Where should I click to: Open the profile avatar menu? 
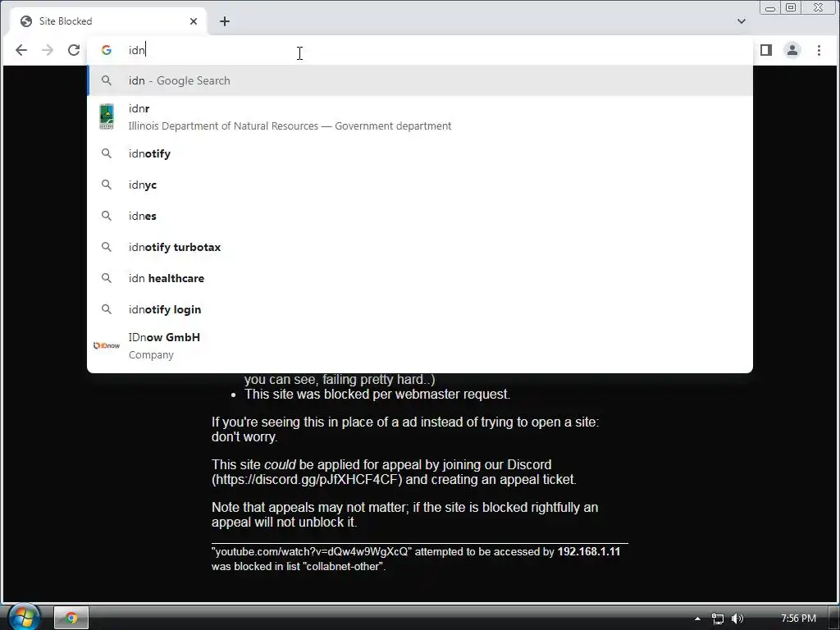coord(792,50)
